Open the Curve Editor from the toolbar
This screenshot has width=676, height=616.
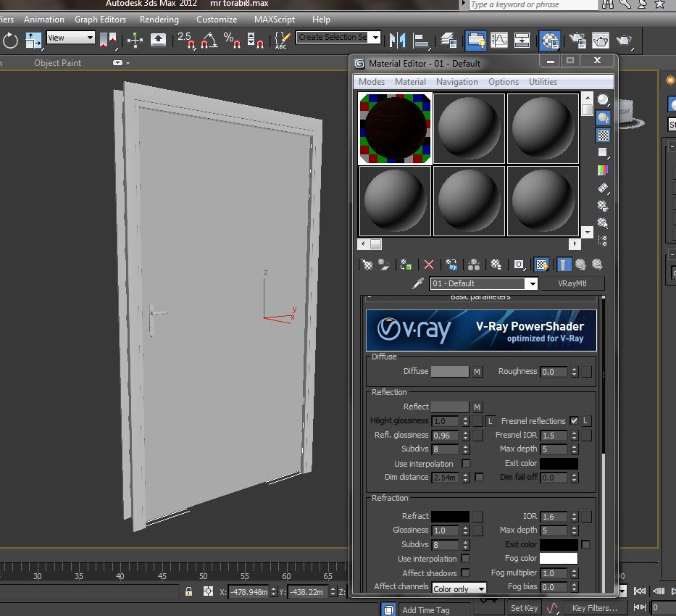tap(499, 40)
